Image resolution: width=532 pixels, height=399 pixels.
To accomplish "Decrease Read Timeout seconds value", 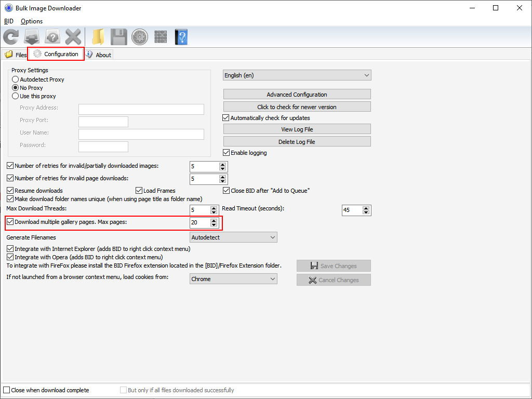I will [366, 212].
